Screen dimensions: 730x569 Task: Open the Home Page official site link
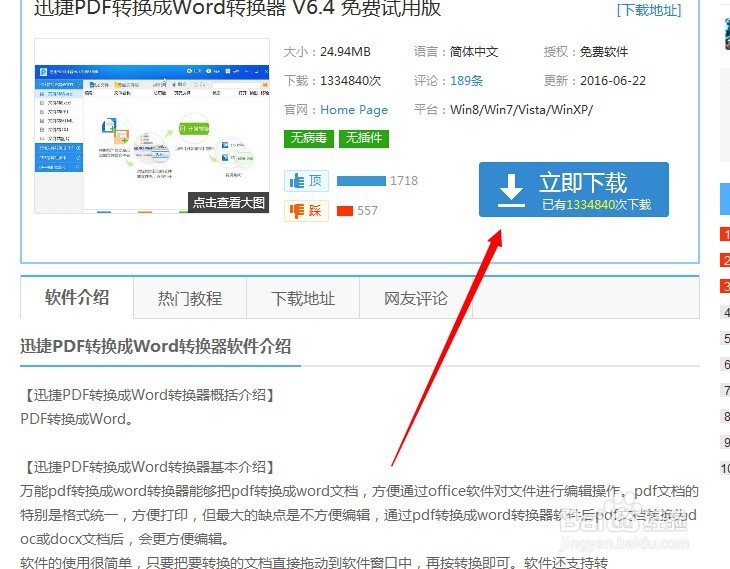click(x=354, y=110)
